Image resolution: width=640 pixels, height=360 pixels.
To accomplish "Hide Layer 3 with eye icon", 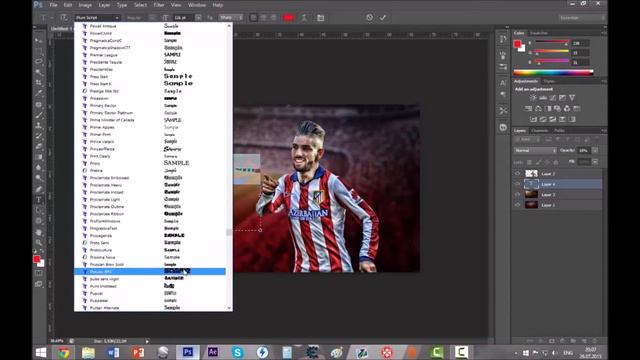I will [x=518, y=195].
